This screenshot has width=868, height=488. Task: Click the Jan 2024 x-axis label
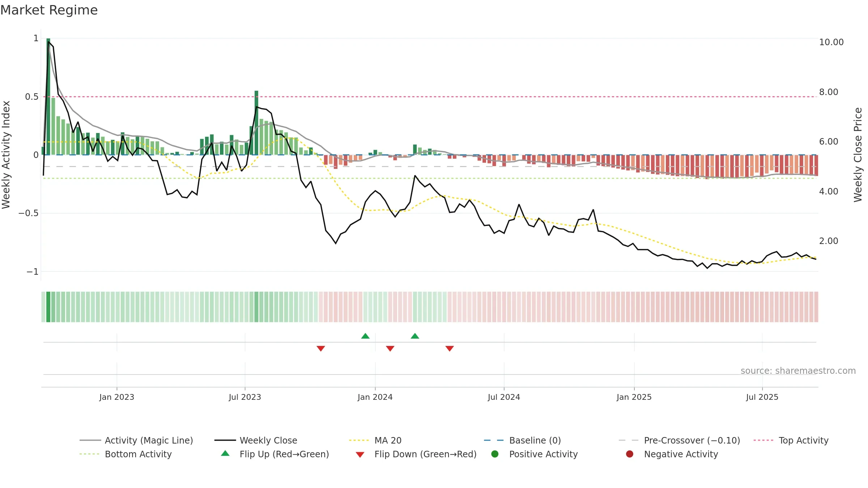tap(375, 397)
